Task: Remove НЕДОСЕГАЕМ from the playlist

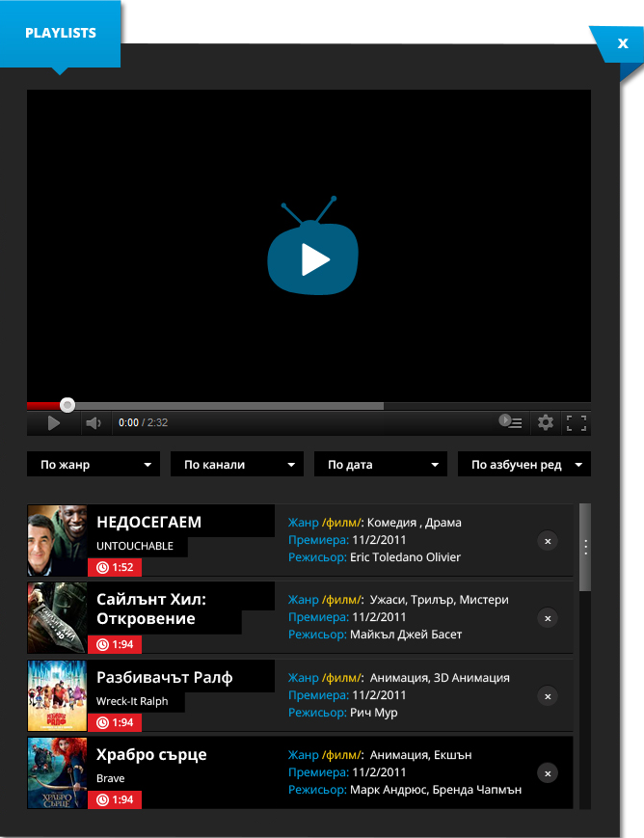Action: (x=548, y=541)
